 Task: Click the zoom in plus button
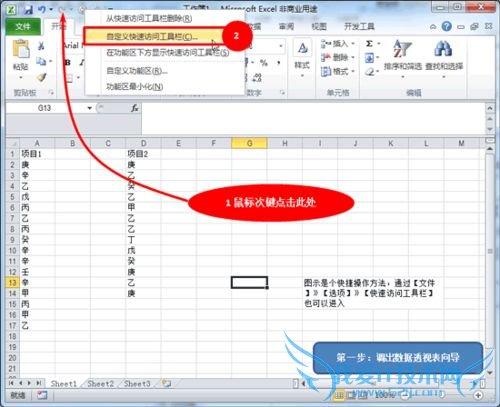pyautogui.click(x=478, y=395)
